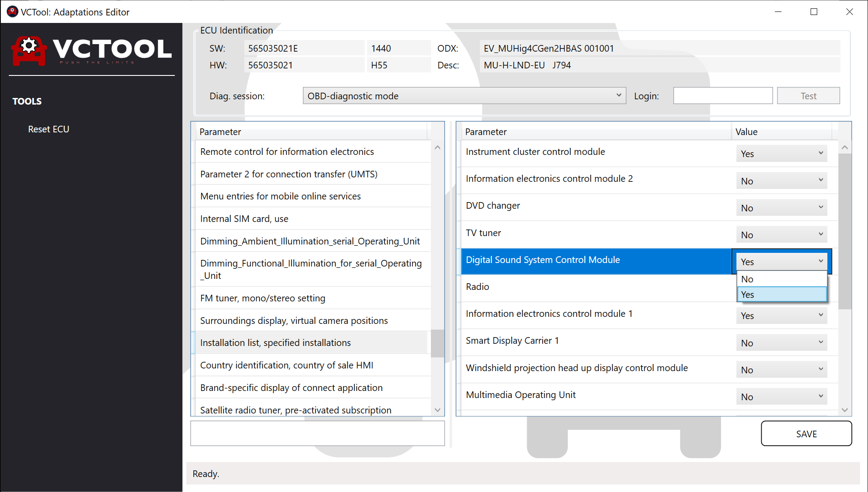Select Yes in the open dropdown list
Screen dimensions: 868x492
(781, 294)
